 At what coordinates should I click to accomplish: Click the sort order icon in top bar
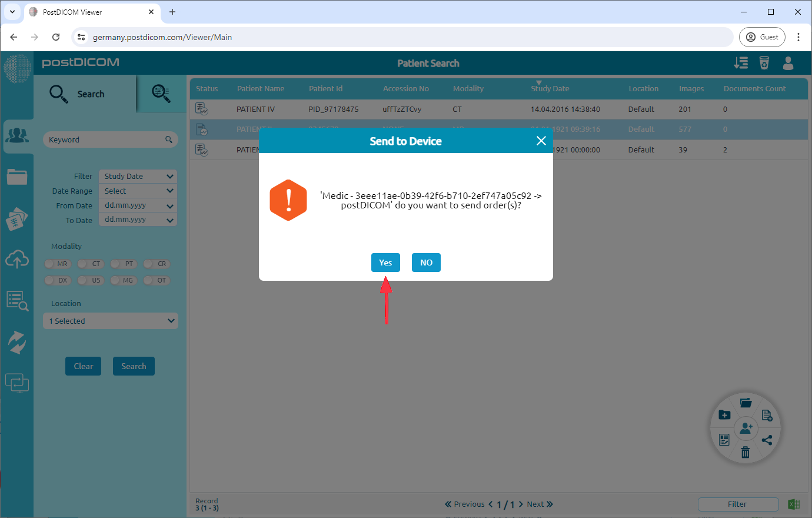[741, 63]
